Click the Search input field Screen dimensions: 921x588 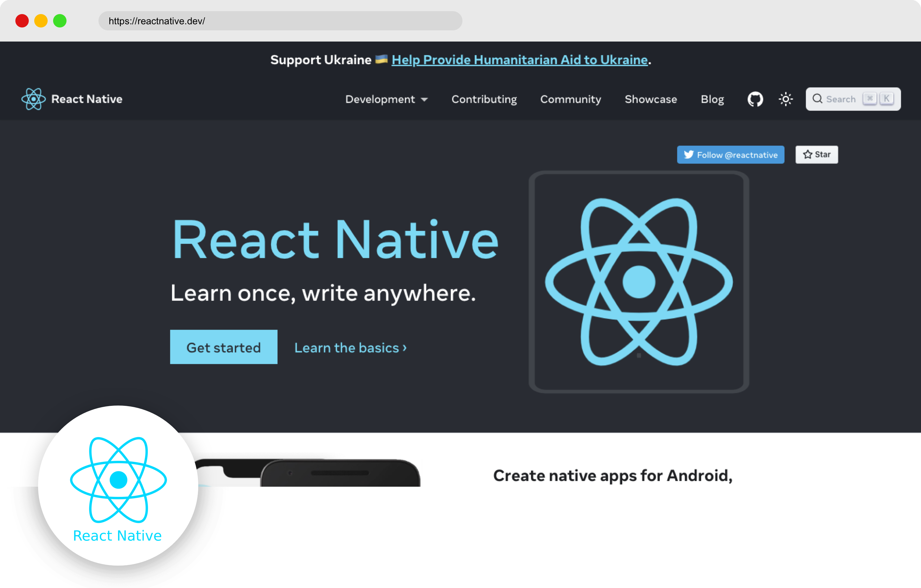click(x=853, y=99)
